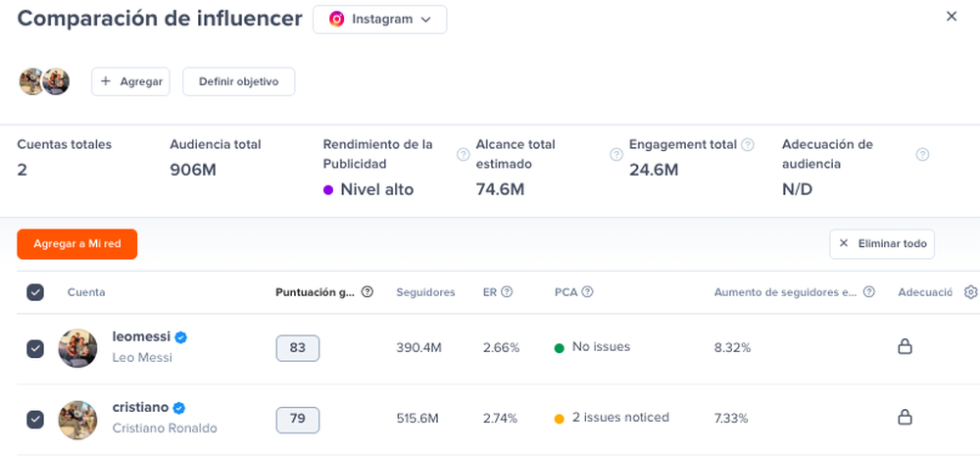The width and height of the screenshot is (980, 458).
Task: Click the 515.6M followers value
Action: point(417,419)
